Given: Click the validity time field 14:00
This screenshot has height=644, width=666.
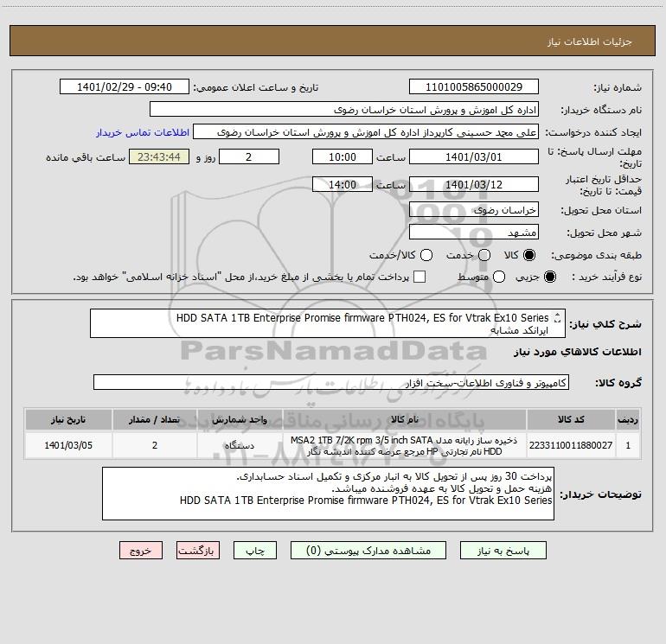Looking at the screenshot, I should (x=343, y=184).
